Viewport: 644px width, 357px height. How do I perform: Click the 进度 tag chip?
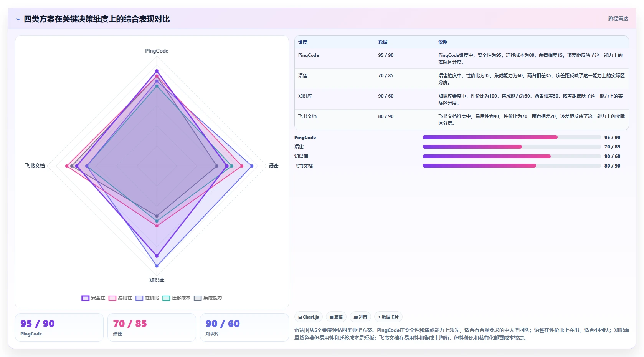click(x=360, y=317)
